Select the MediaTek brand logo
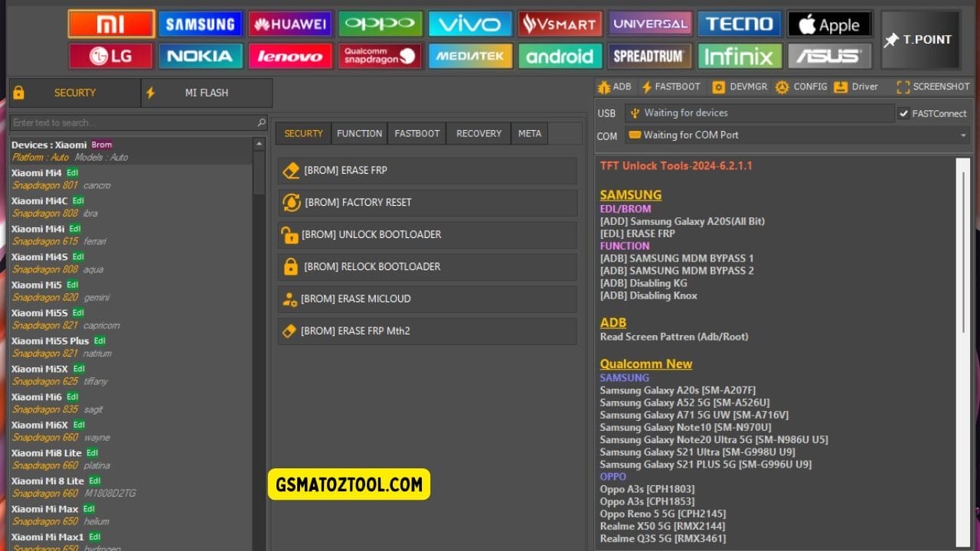980x551 pixels. (470, 55)
